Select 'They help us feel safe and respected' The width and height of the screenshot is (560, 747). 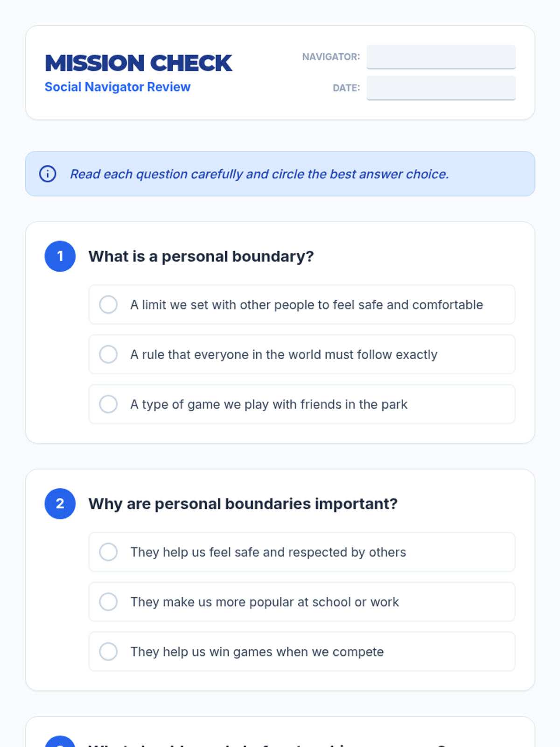108,552
